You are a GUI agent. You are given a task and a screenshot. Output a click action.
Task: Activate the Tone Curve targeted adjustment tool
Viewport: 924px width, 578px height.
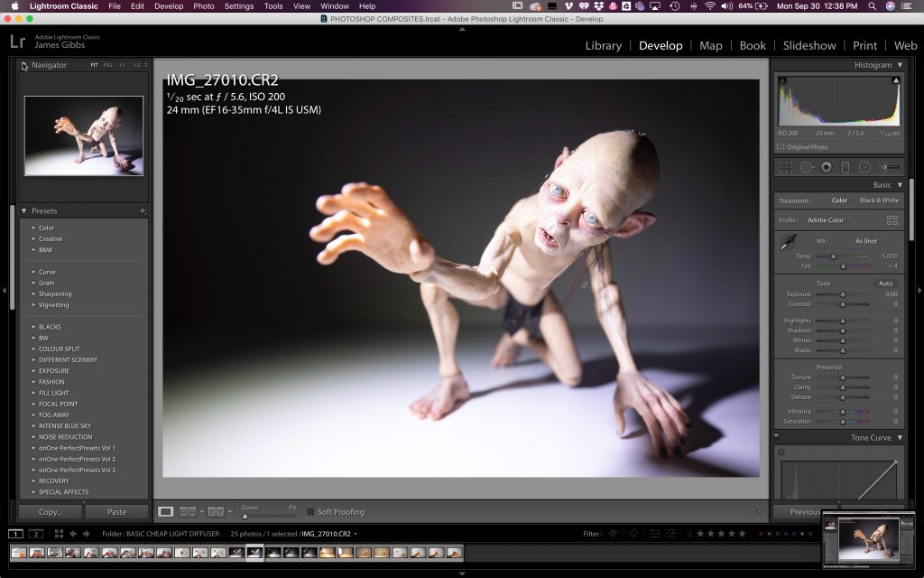coord(781,452)
